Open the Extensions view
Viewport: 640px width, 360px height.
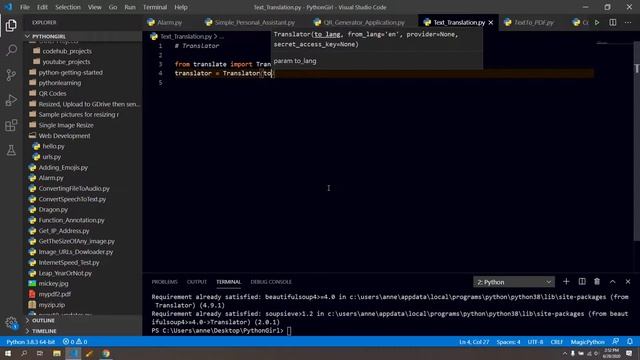point(11,125)
